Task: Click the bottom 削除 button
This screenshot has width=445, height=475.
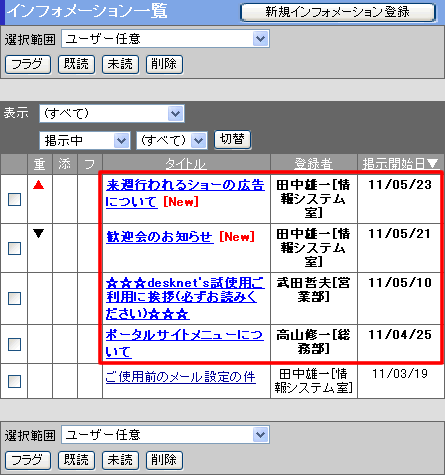Action: coord(164,460)
